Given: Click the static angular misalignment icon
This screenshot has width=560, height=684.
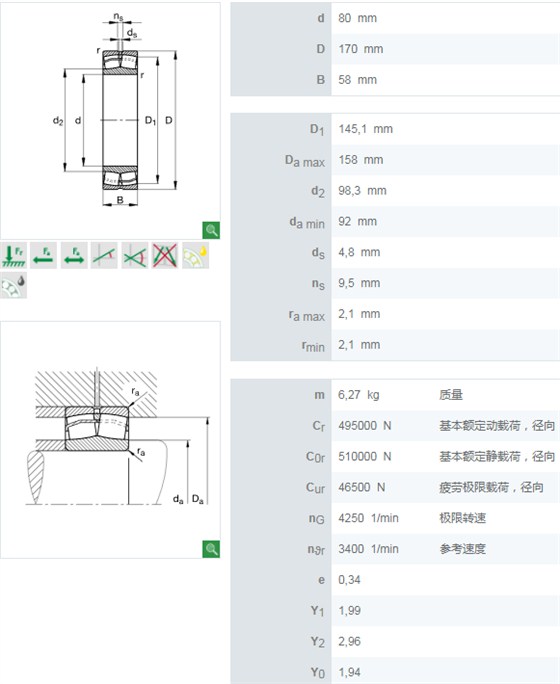Looking at the screenshot, I should click(104, 255).
